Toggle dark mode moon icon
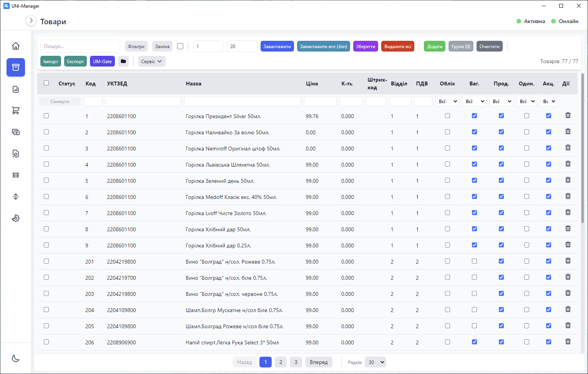588x374 pixels. 16,358
